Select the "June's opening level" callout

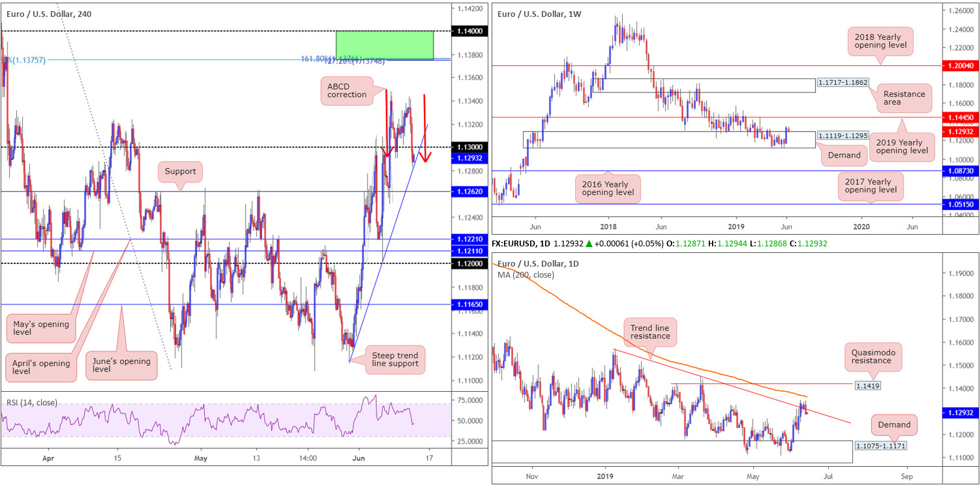point(122,365)
